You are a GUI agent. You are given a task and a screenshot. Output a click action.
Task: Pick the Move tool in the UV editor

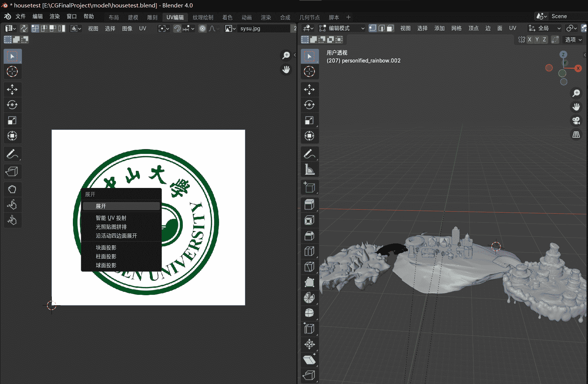(13, 90)
